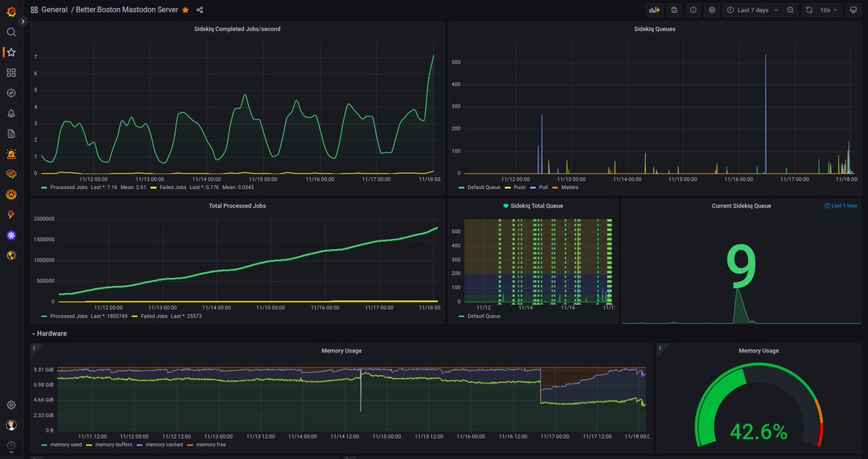Click the Last 1 hour time override label

[841, 206]
